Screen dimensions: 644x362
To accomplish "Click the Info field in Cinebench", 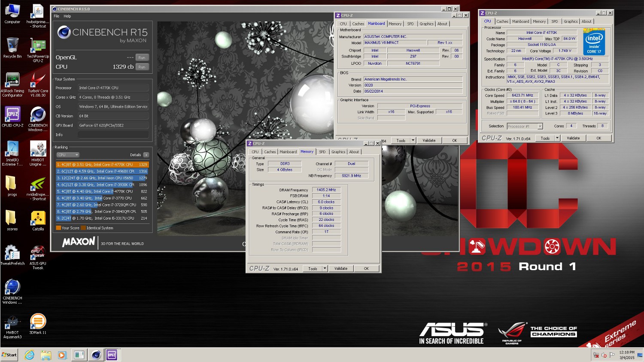I will pyautogui.click(x=113, y=135).
